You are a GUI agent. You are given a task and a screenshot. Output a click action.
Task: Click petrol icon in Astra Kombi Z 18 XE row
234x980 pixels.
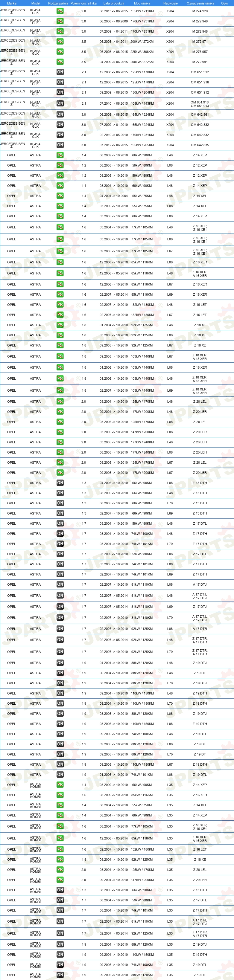(x=60, y=860)
